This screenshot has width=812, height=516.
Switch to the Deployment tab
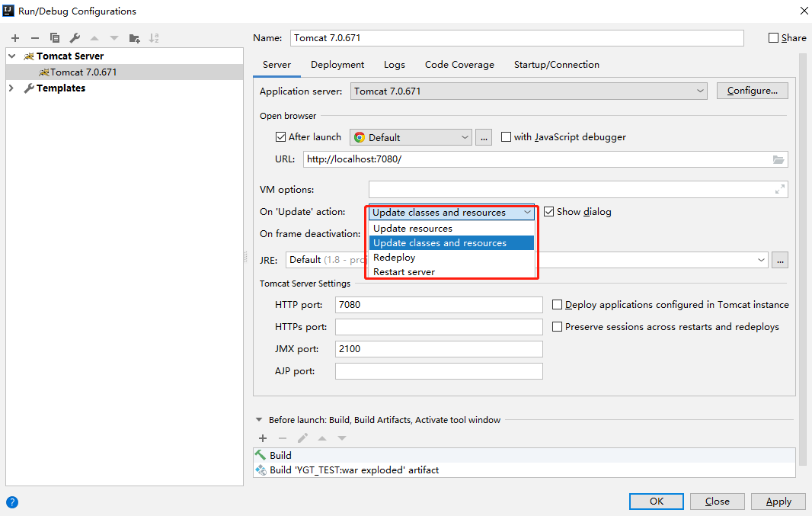pos(337,65)
